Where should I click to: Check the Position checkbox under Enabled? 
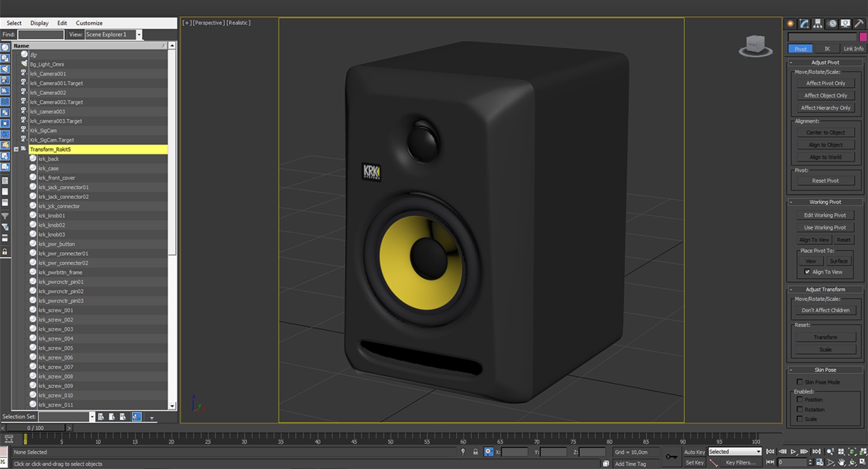click(x=799, y=399)
